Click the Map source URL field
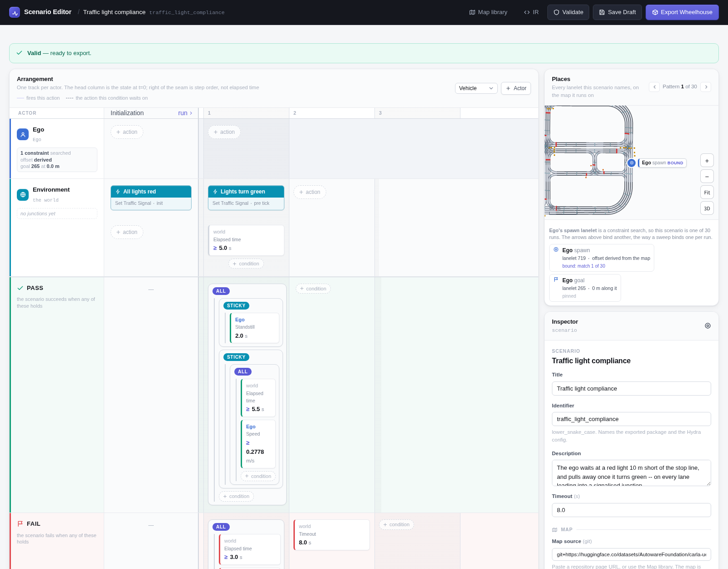Viewport: 728px width, 569px height. click(x=631, y=554)
